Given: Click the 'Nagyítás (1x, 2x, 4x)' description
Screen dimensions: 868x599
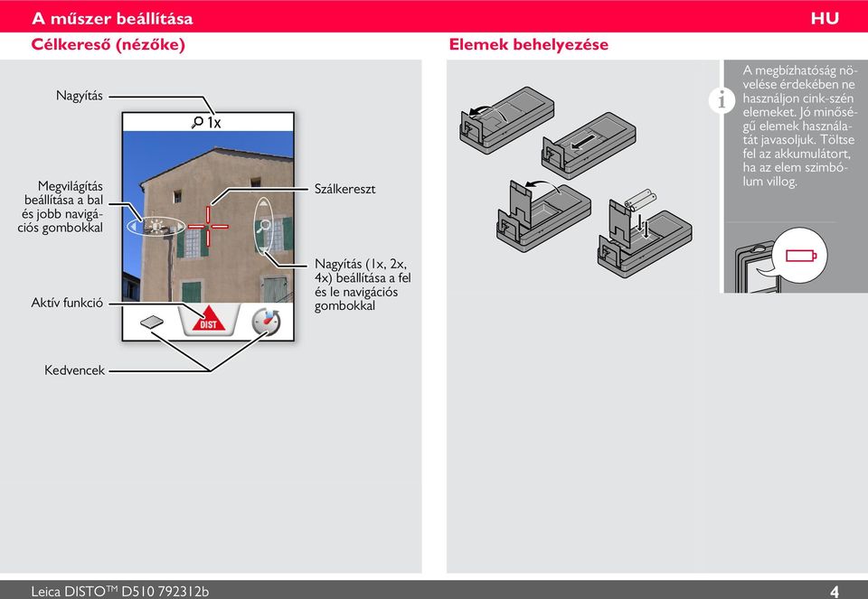Looking at the screenshot, I should (x=363, y=285).
